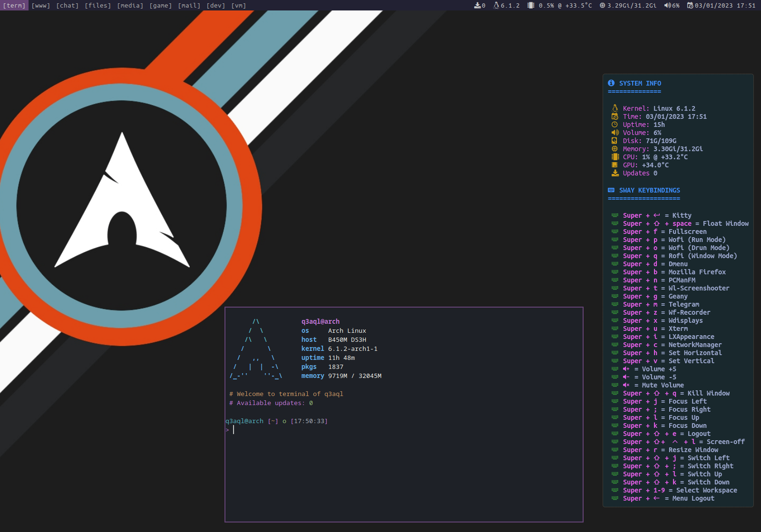The height and width of the screenshot is (532, 761).
Task: Click the penguin icon next to Kernel line
Action: (615, 108)
